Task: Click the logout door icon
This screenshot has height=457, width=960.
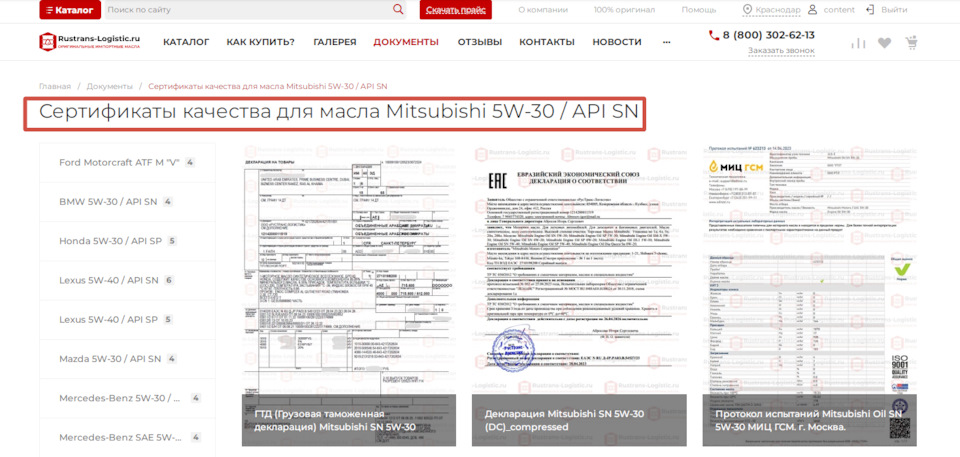Action: tap(870, 10)
